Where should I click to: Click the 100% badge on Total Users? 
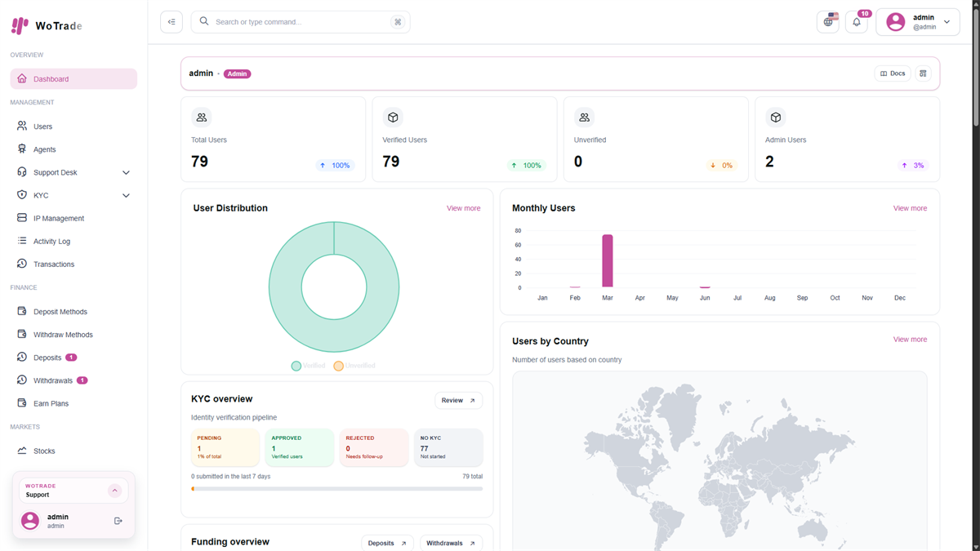pyautogui.click(x=335, y=165)
